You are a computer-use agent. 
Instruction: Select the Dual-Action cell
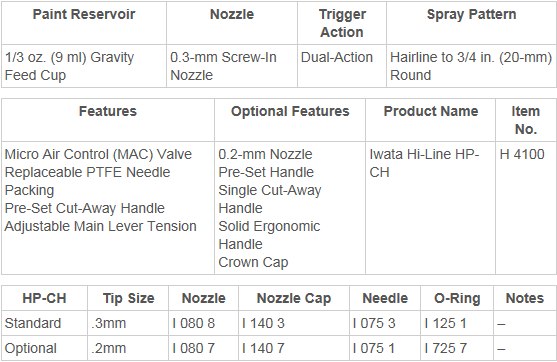coord(342,66)
